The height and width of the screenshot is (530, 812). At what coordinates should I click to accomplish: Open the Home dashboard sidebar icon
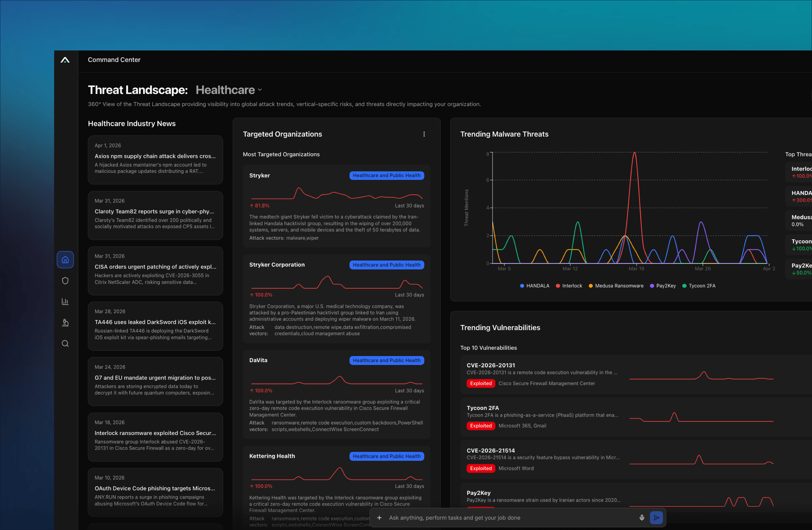point(65,260)
